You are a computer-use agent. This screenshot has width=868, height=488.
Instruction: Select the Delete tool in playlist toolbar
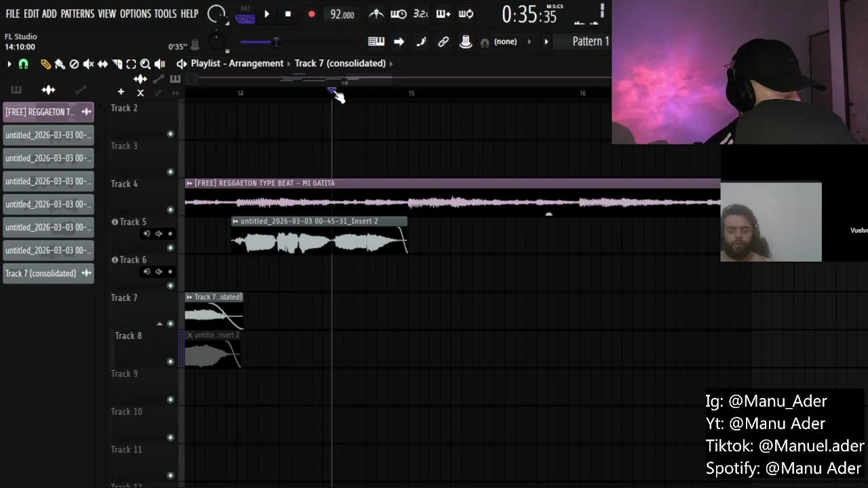pyautogui.click(x=74, y=64)
